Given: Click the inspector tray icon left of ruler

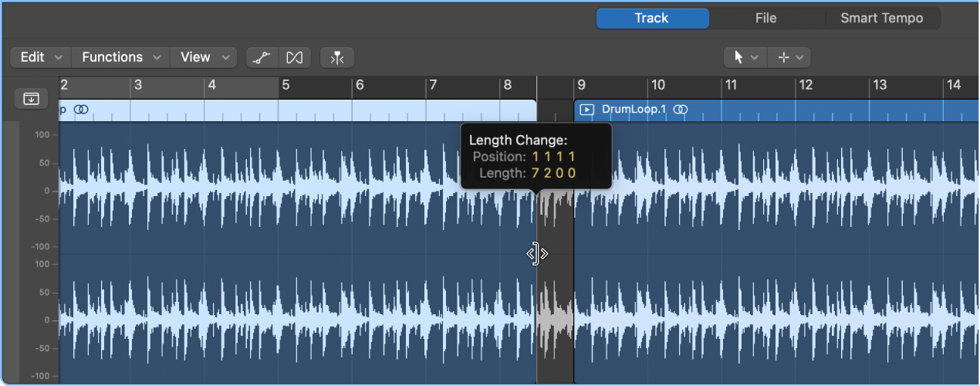Looking at the screenshot, I should (x=31, y=99).
